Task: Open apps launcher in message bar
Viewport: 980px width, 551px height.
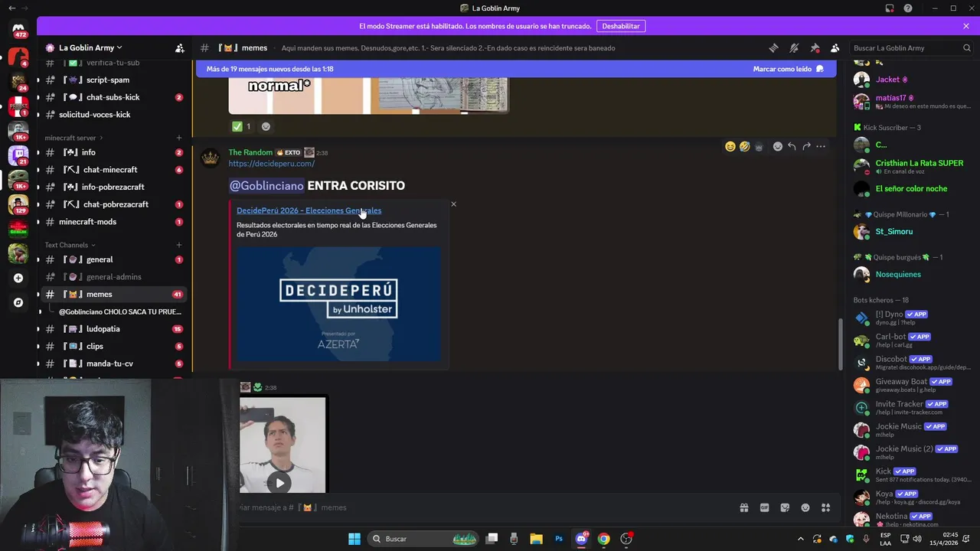Action: click(825, 507)
